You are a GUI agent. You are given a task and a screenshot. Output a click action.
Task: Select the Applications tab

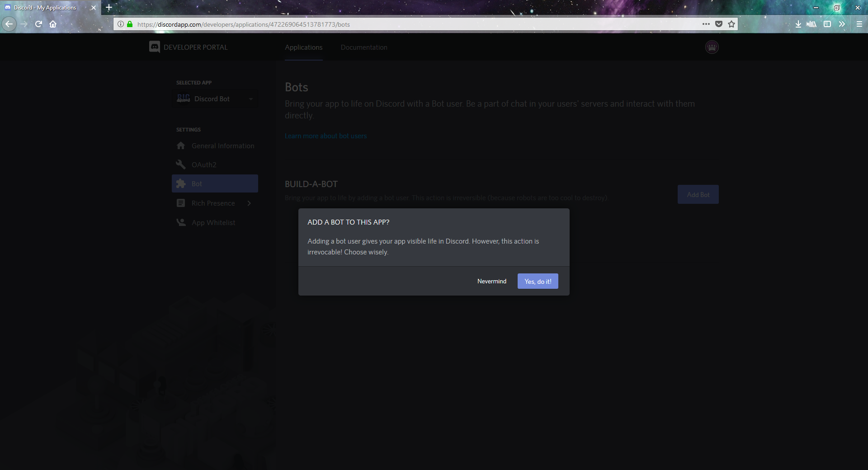click(303, 47)
